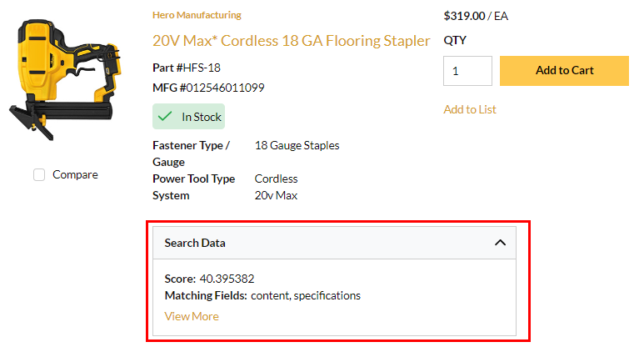Screen dimensions: 644x347
Task: Click the Add to Cart button
Action: 564,70
